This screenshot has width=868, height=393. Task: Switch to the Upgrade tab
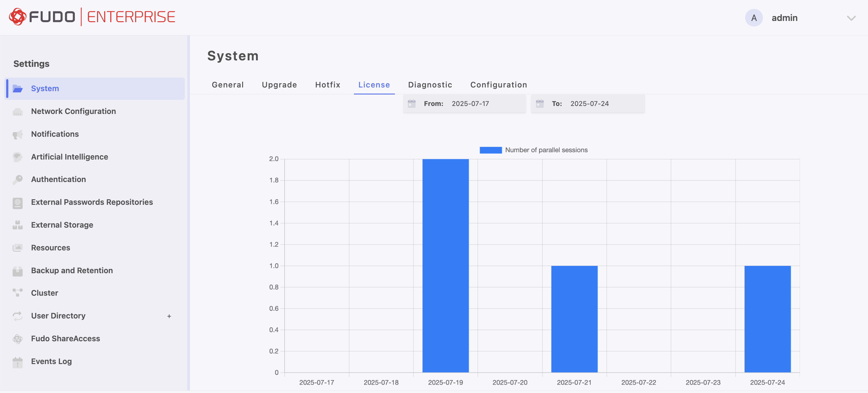click(x=279, y=85)
